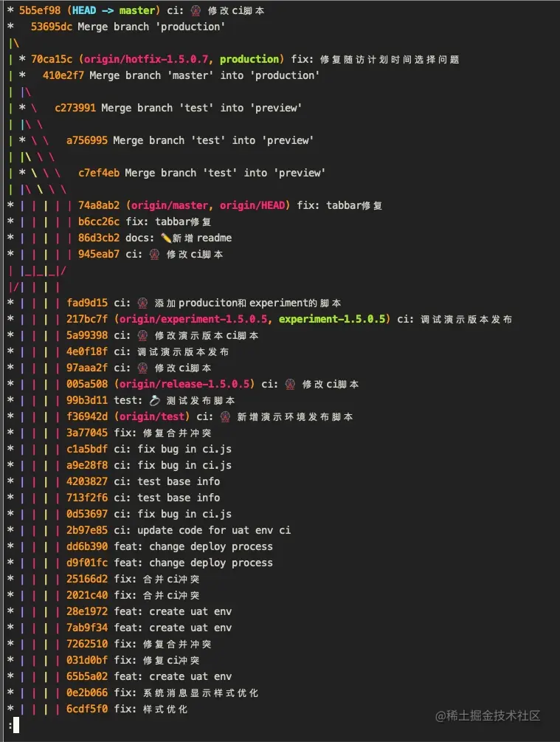Click the ferris wheel emoji in commit 005a508
The height and width of the screenshot is (742, 560).
(x=291, y=384)
